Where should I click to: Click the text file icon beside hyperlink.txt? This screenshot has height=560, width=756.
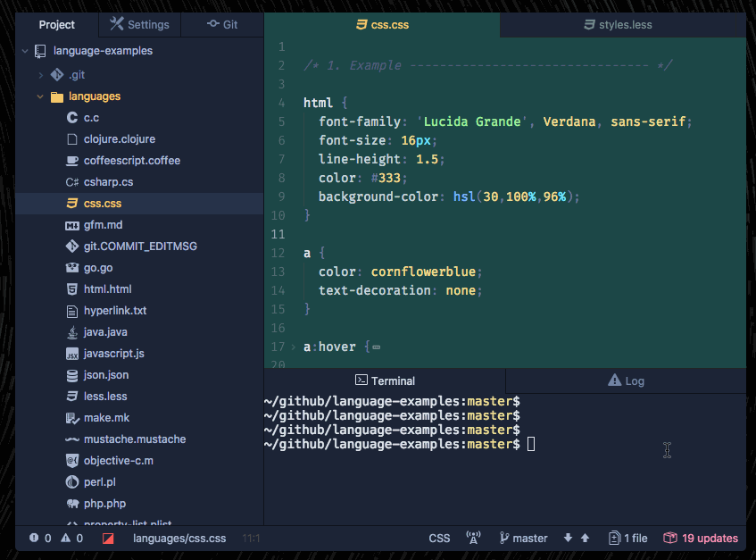coord(72,312)
